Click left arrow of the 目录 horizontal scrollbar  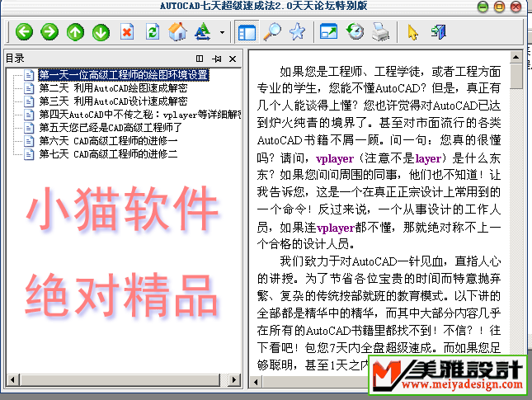click(12, 379)
